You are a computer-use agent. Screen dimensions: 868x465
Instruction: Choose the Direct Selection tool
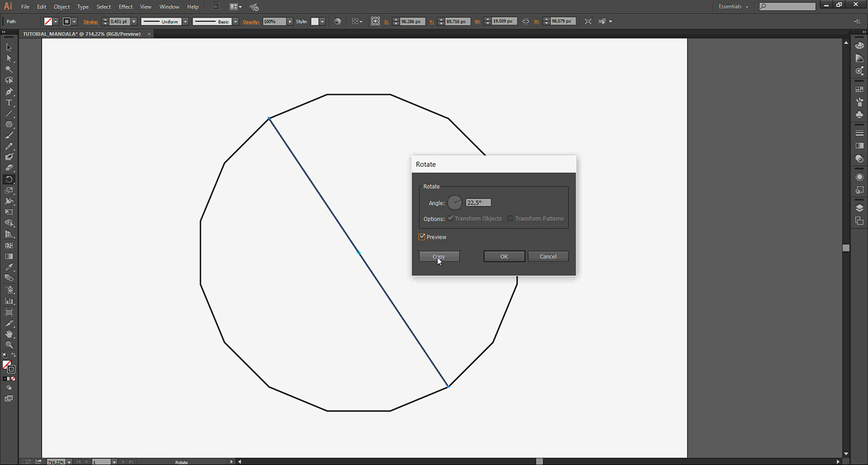click(9, 58)
